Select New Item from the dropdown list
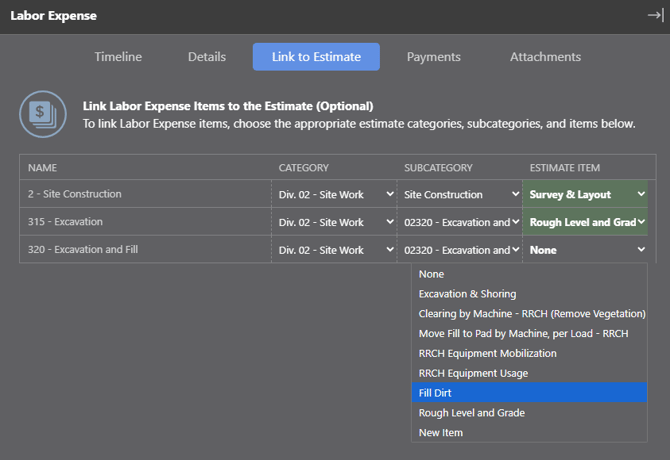The height and width of the screenshot is (460, 670). point(529,433)
